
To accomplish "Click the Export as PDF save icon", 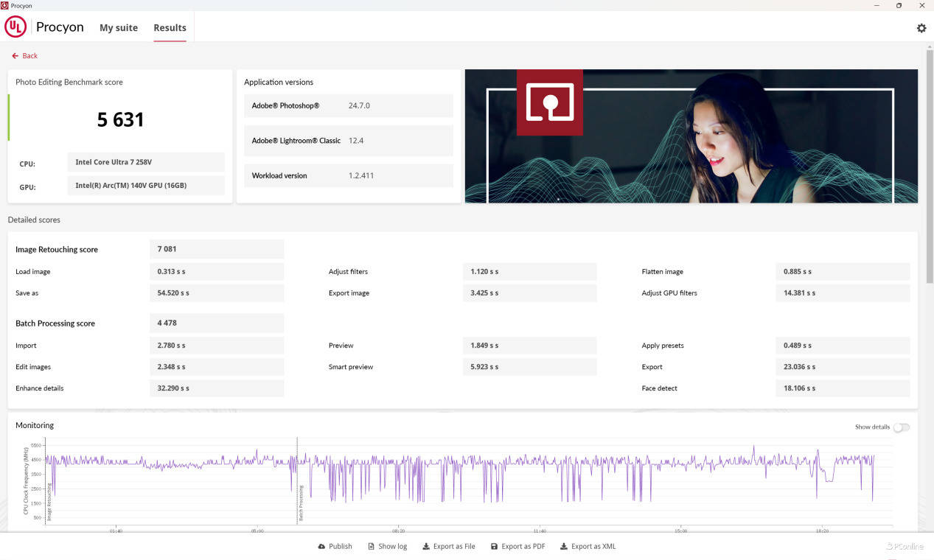I will 494,547.
